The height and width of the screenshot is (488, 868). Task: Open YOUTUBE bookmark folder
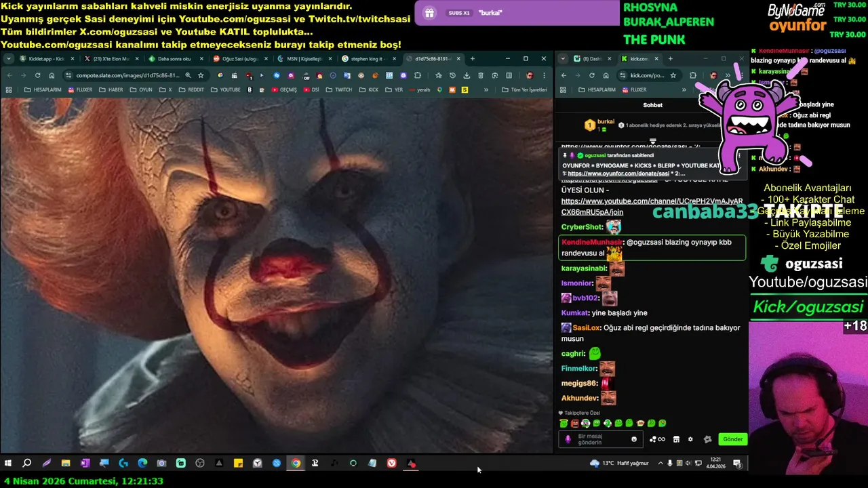tap(225, 89)
